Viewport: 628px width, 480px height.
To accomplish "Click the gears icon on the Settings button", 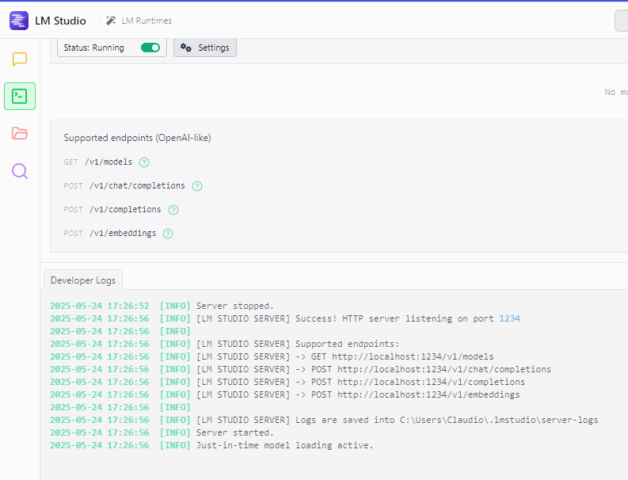I will 186,48.
